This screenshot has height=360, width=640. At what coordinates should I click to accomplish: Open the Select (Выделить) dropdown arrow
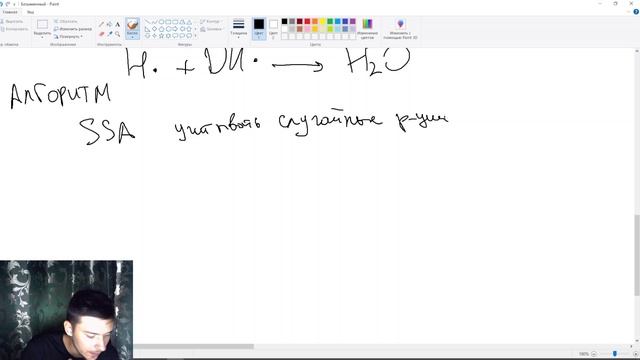coord(42,37)
